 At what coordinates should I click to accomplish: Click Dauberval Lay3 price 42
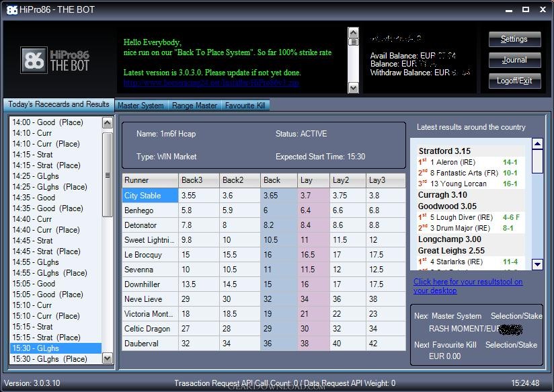[385, 344]
